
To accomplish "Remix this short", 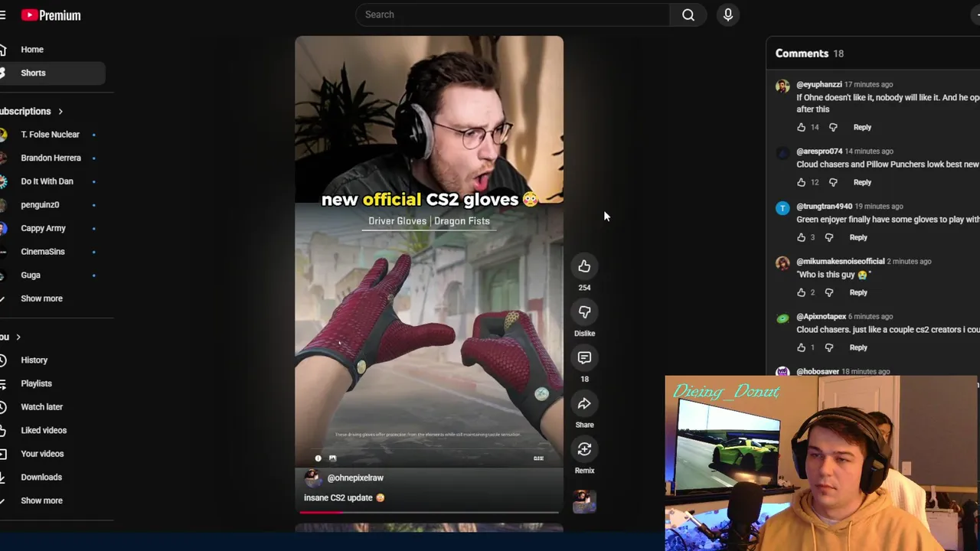I will tap(584, 449).
